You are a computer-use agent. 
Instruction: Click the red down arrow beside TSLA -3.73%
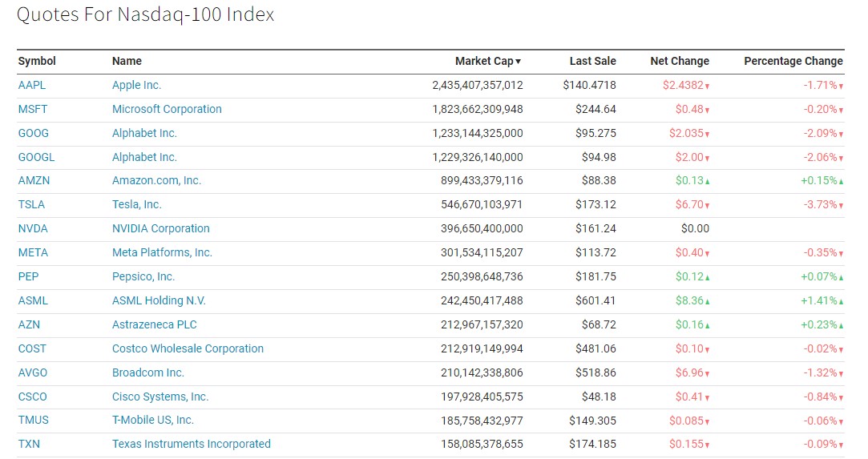[841, 206]
